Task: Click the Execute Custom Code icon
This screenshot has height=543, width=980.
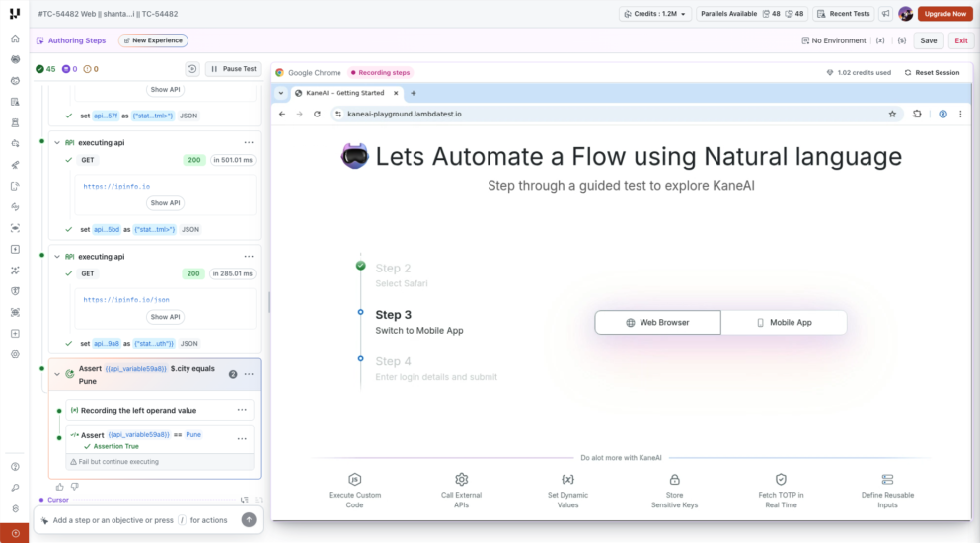Action: click(355, 479)
